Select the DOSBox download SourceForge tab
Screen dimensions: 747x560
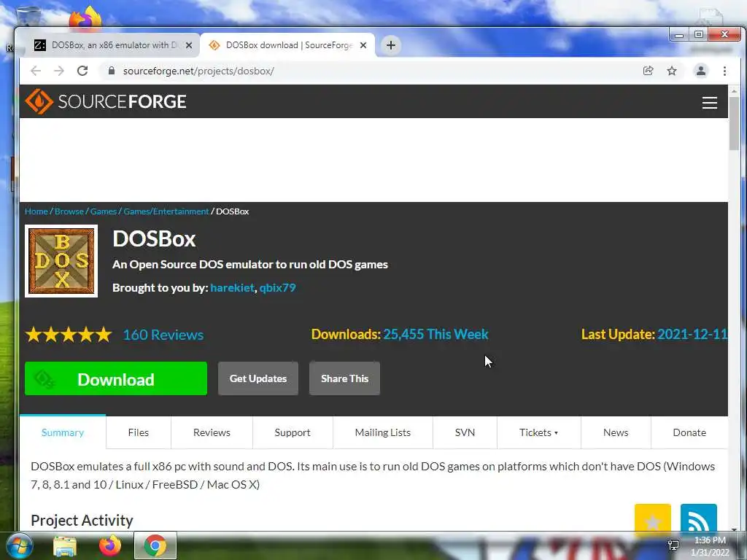[287, 45]
